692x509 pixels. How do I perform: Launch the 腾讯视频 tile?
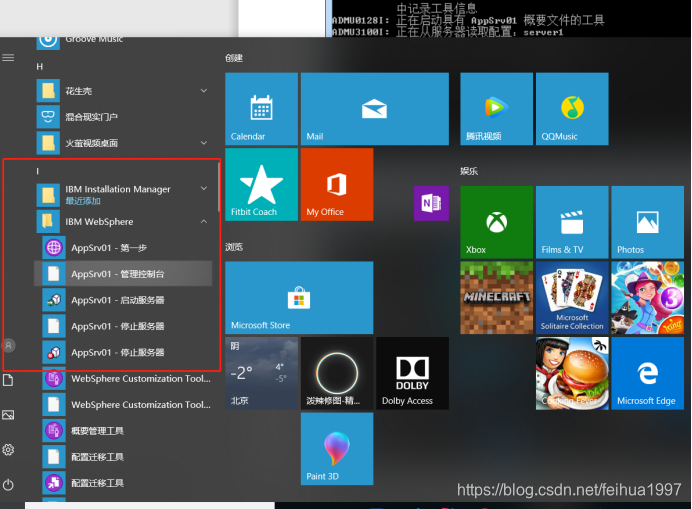(496, 109)
